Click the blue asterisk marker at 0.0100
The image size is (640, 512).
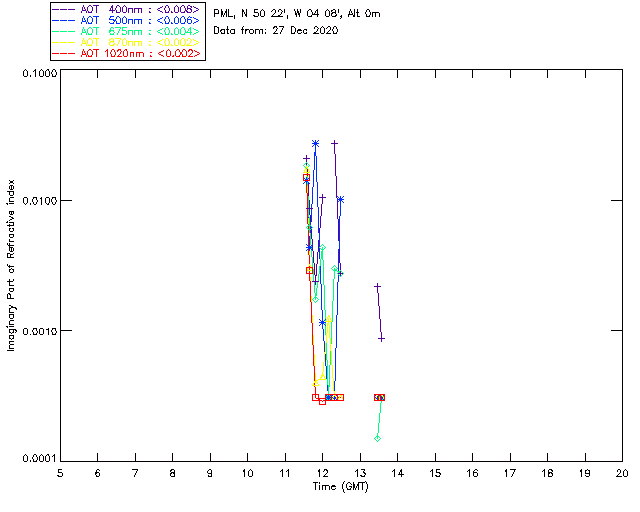[340, 199]
